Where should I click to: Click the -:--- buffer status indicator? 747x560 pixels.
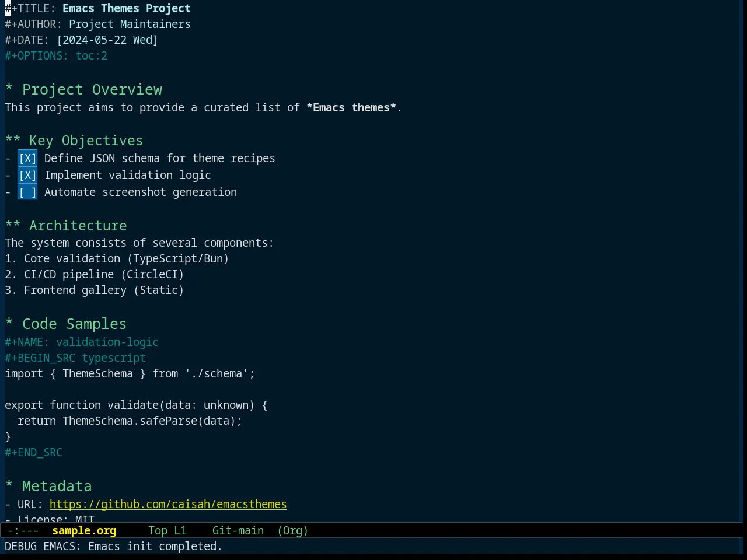point(23,530)
